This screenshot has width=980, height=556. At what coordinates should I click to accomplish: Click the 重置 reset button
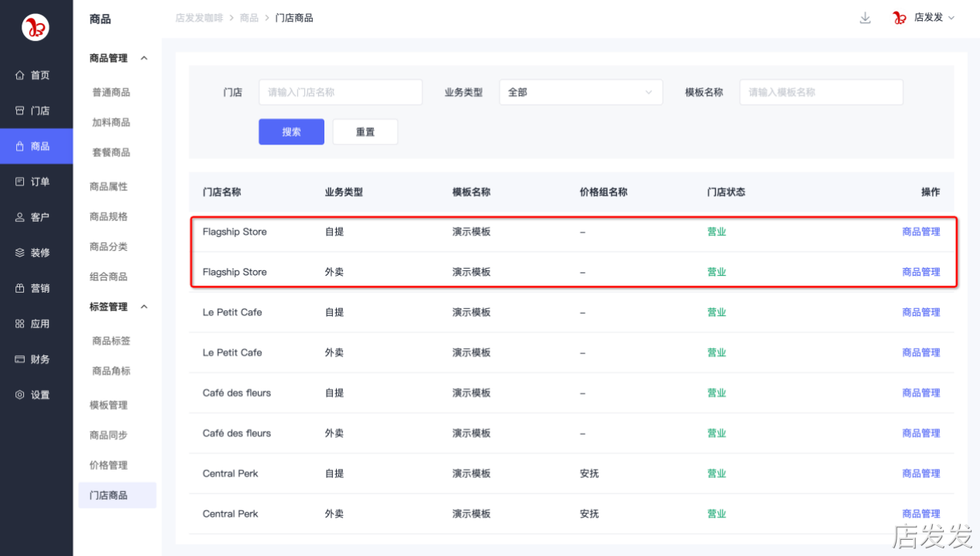(x=365, y=132)
